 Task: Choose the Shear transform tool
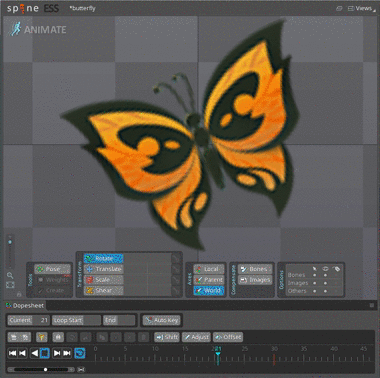pyautogui.click(x=104, y=290)
